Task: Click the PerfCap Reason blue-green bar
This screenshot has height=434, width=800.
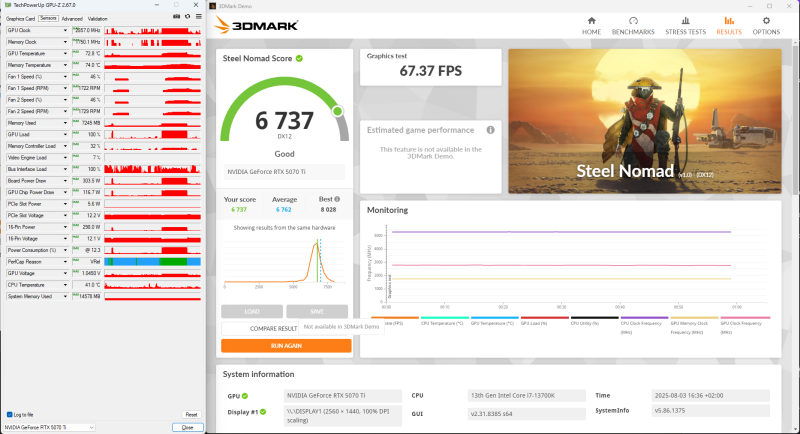Action: 153,262
